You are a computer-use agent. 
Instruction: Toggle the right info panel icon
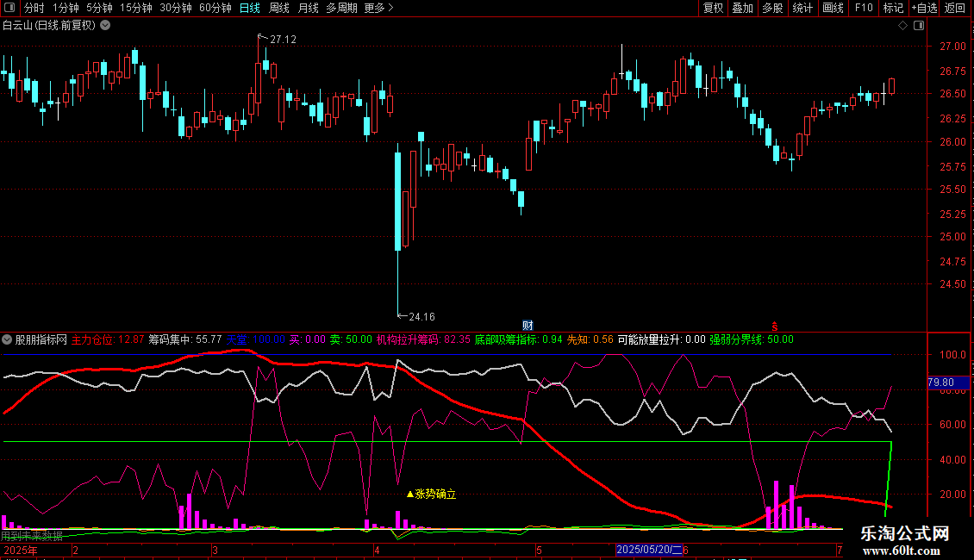(x=919, y=26)
